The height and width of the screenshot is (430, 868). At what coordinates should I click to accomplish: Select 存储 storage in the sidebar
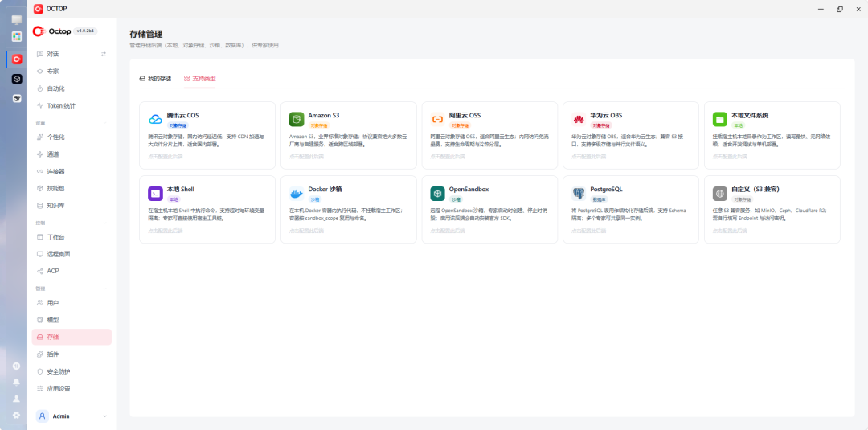[72, 337]
